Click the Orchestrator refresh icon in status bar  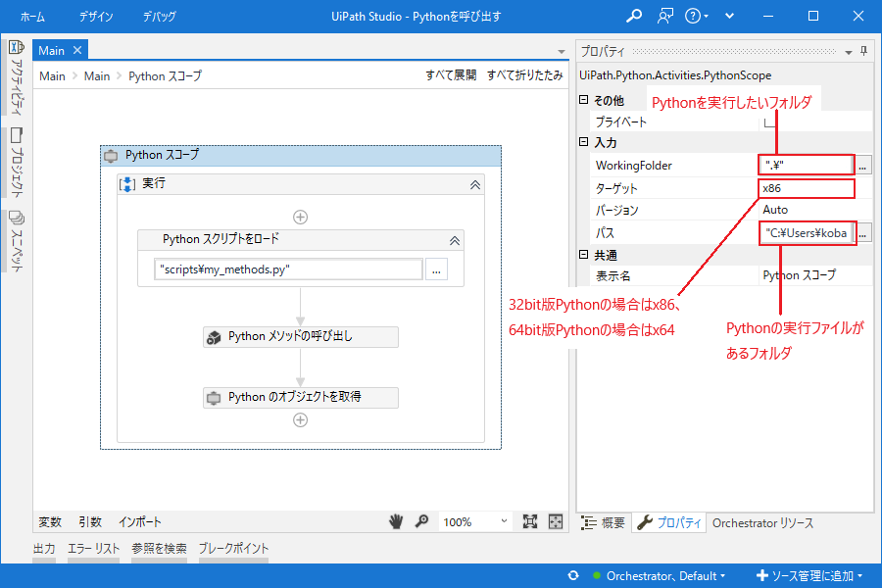(x=573, y=575)
